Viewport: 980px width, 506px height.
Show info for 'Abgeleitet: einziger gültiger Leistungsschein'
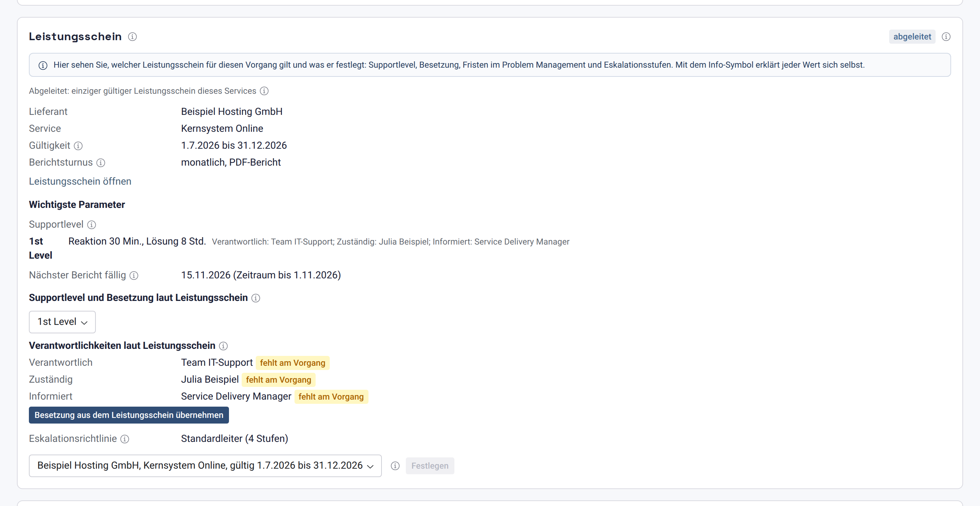pyautogui.click(x=264, y=91)
